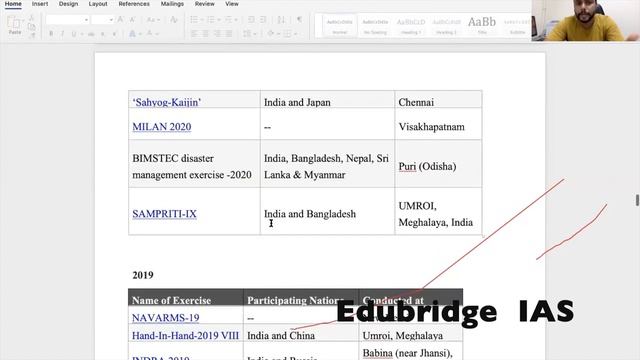Image resolution: width=640 pixels, height=360 pixels.
Task: Click the Multilevel List icon
Action: click(x=228, y=20)
